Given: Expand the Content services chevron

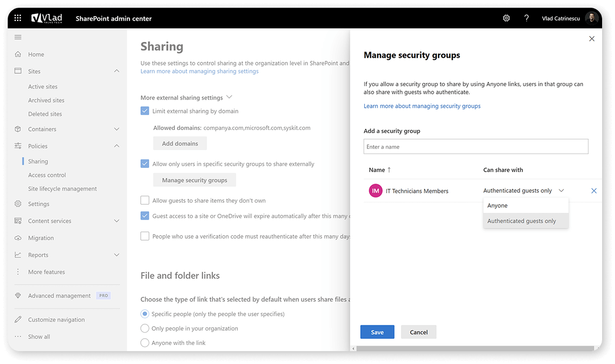Looking at the screenshot, I should pyautogui.click(x=117, y=221).
